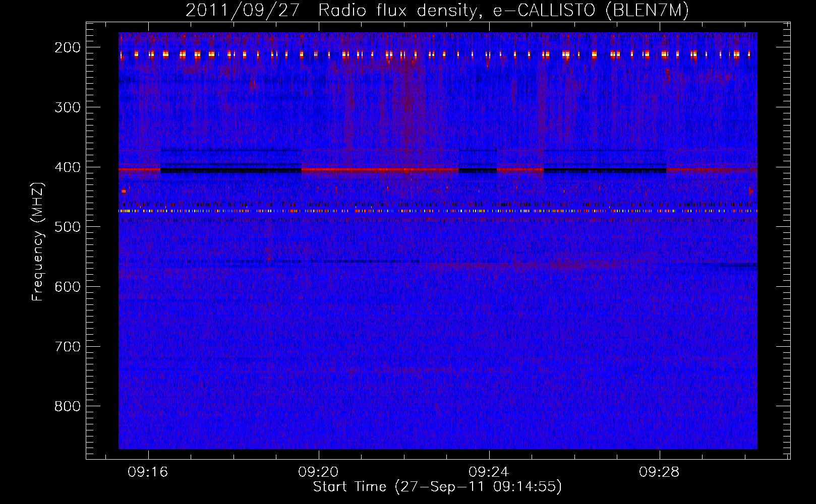The image size is (816, 504).
Task: Click the yellow dotted interference line near 475 MHz
Action: [438, 211]
